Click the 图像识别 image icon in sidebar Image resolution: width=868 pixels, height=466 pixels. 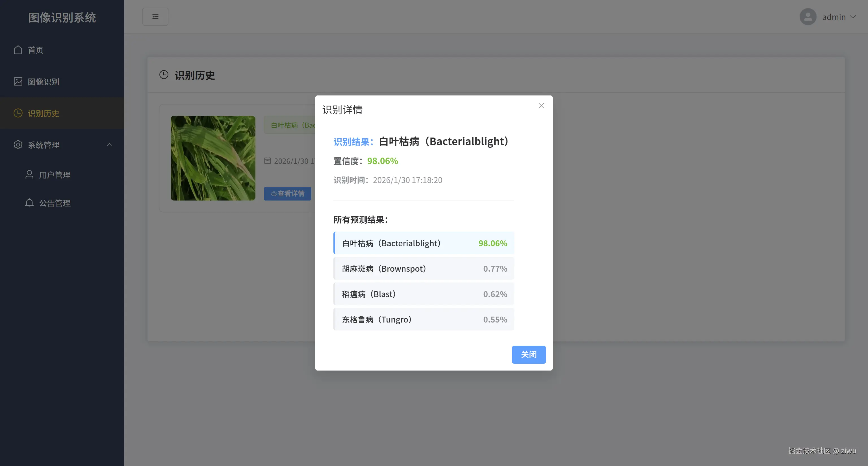(x=18, y=82)
